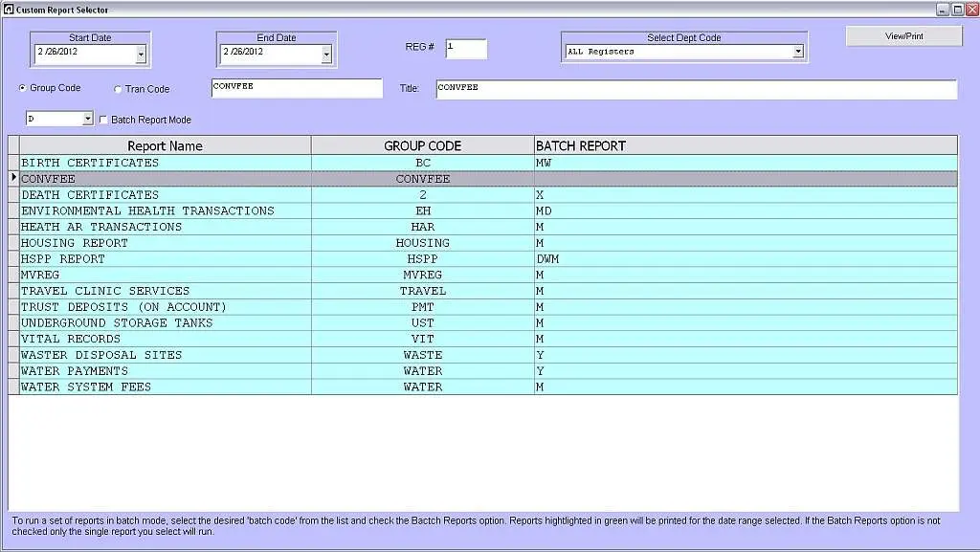Click the Title input field
This screenshot has width=980, height=552.
coord(697,89)
